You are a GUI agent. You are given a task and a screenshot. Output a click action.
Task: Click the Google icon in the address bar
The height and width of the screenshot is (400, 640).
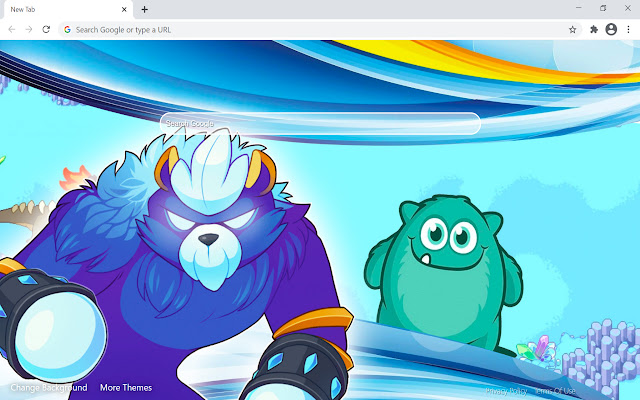[67, 29]
